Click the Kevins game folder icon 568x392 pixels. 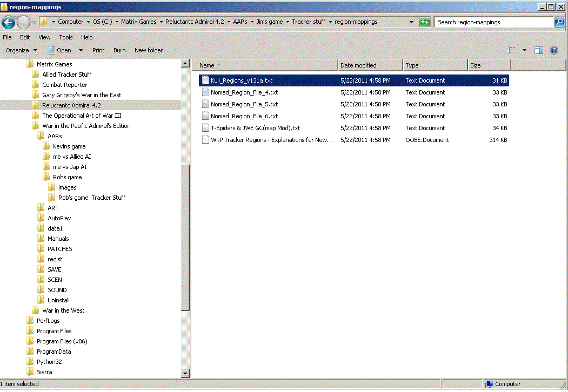46,146
